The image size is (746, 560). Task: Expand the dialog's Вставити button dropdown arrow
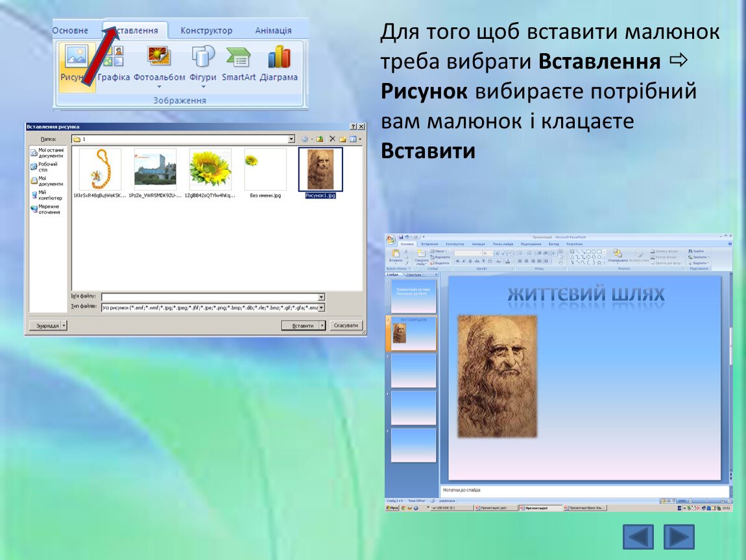pyautogui.click(x=322, y=325)
